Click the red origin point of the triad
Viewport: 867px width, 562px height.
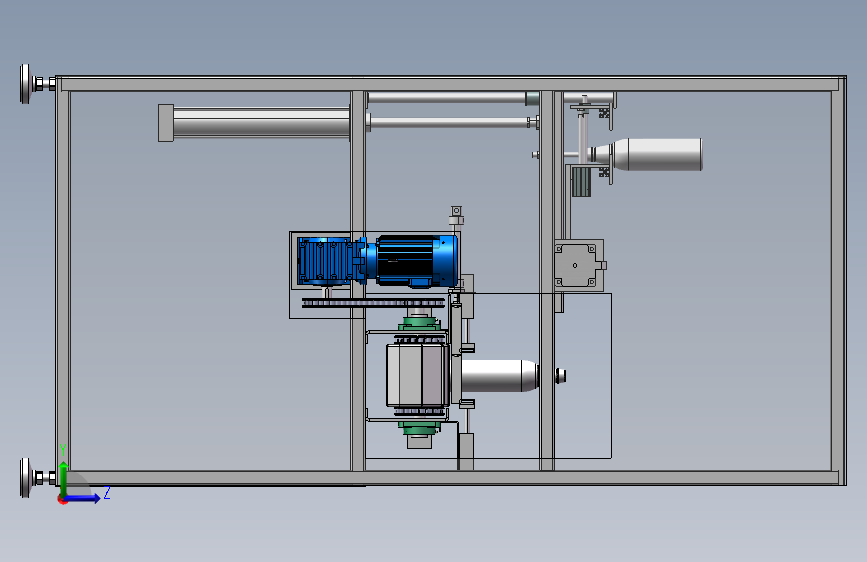pyautogui.click(x=62, y=500)
